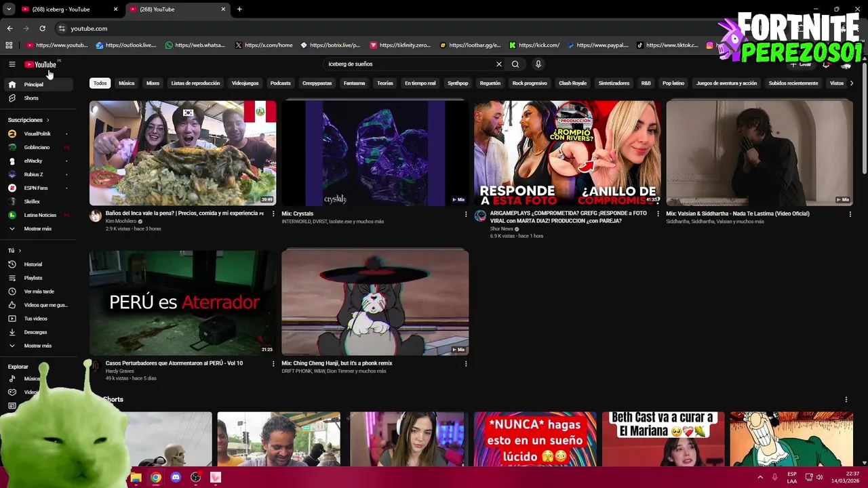Screen dimensions: 868x488
Task: Open the Casos Perturbadores video title
Action: click(x=174, y=363)
